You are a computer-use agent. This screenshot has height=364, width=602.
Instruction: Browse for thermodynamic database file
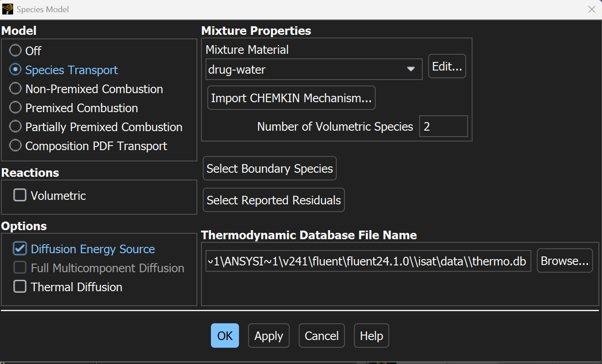564,261
